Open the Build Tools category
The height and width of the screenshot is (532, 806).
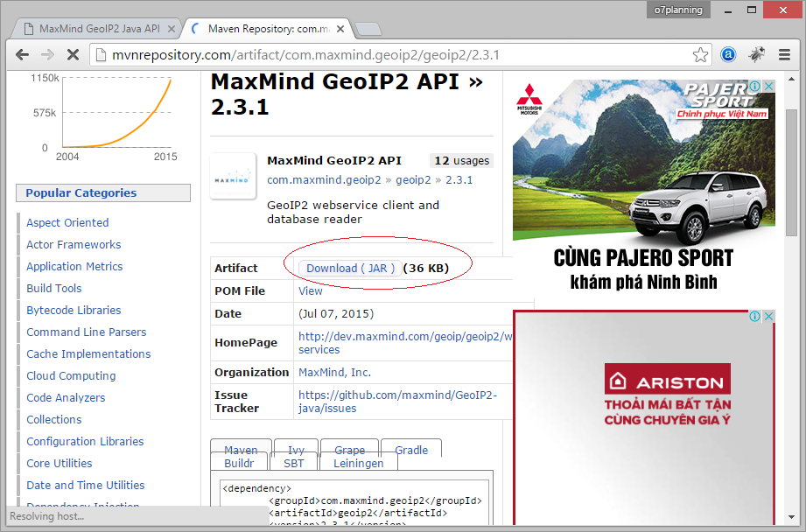tap(54, 289)
